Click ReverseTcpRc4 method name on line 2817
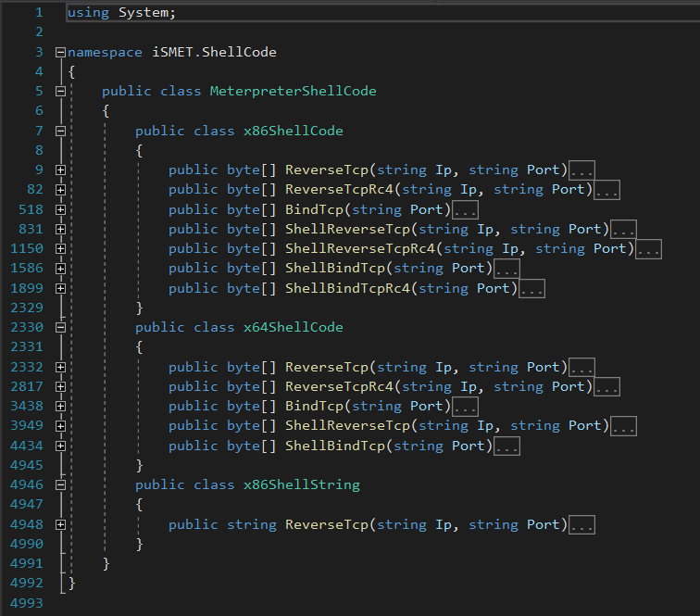Viewport: 700px width, 616px height. pos(339,387)
